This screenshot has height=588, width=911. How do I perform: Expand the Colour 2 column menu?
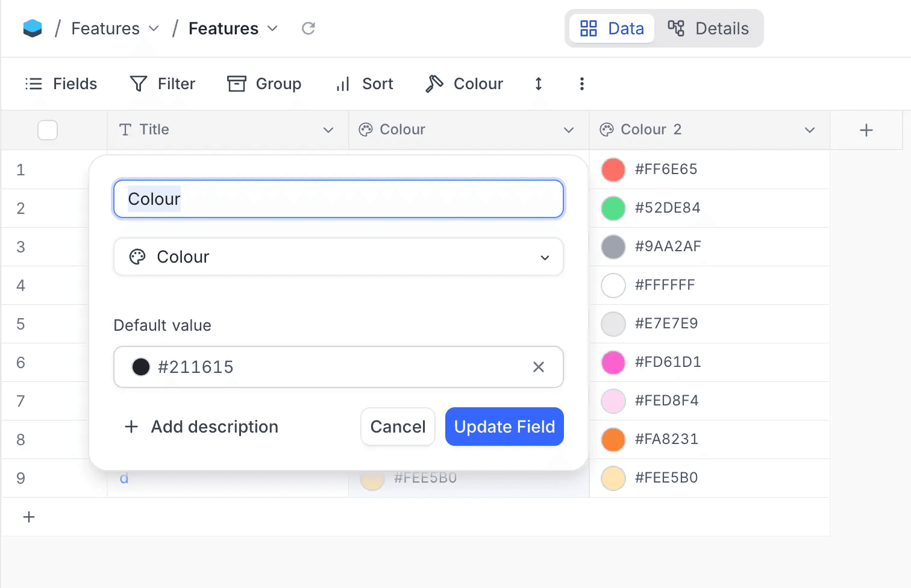[810, 130]
